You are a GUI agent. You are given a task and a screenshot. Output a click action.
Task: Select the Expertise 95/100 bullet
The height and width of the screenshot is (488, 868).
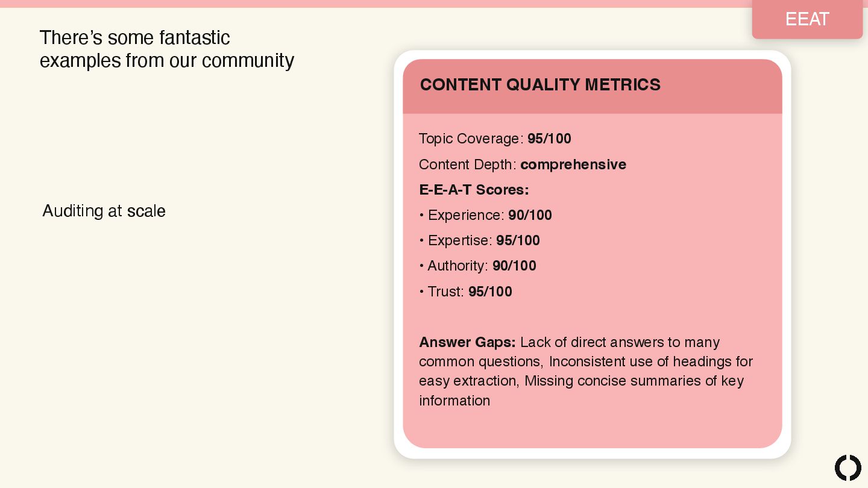click(x=480, y=240)
